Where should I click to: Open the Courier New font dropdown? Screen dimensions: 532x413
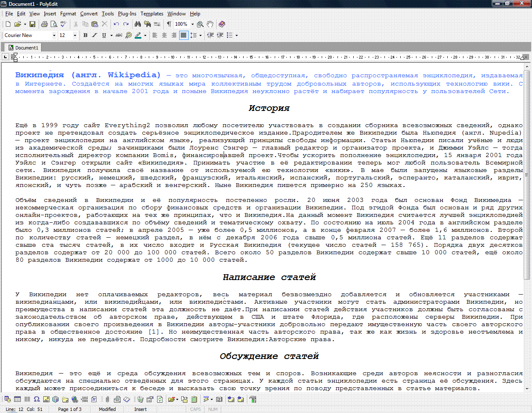click(54, 35)
